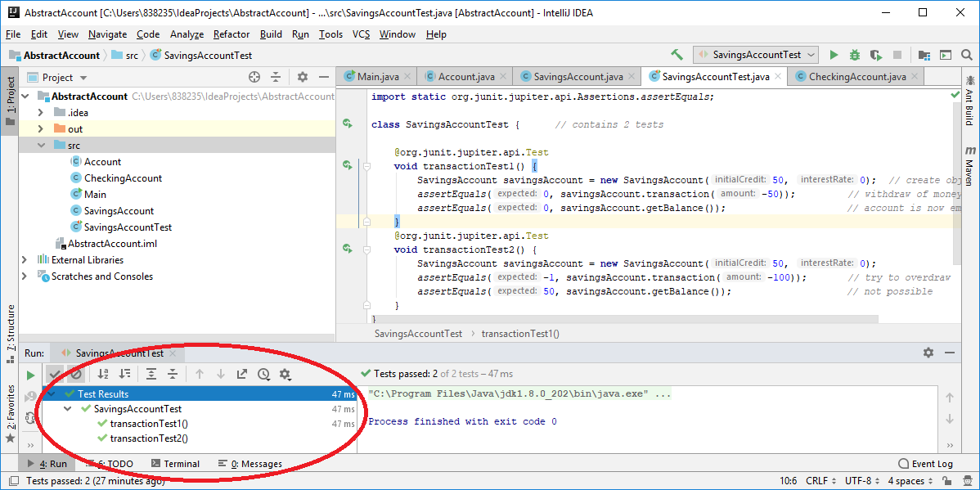Collapse SavingsAccountTest node in test results
Screen dimensions: 980x490
68,409
